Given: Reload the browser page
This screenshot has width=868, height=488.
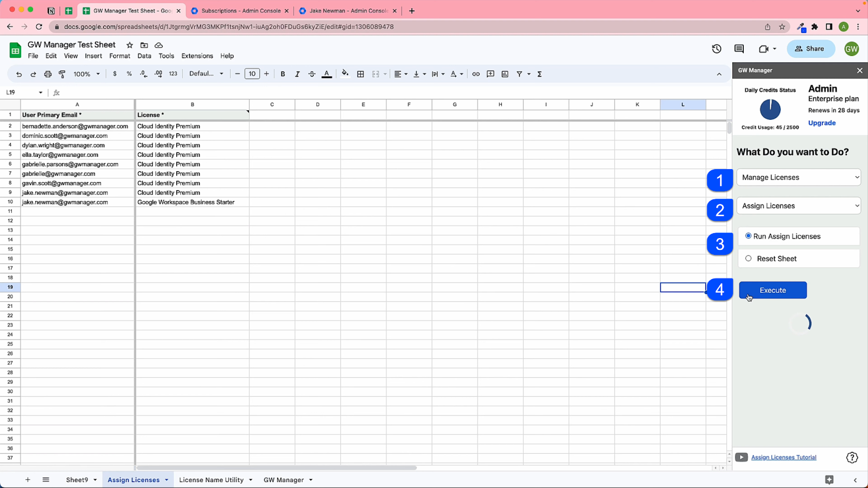Looking at the screenshot, I should pyautogui.click(x=39, y=27).
